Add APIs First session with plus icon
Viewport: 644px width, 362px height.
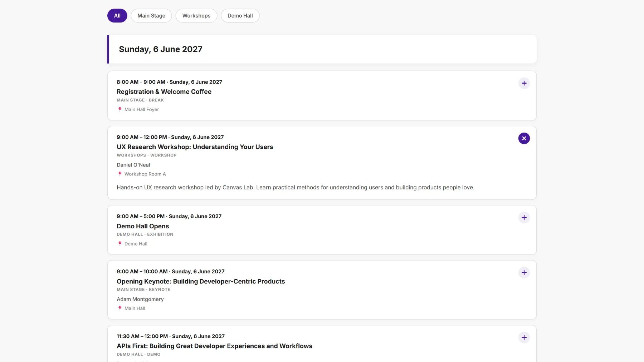pyautogui.click(x=524, y=337)
